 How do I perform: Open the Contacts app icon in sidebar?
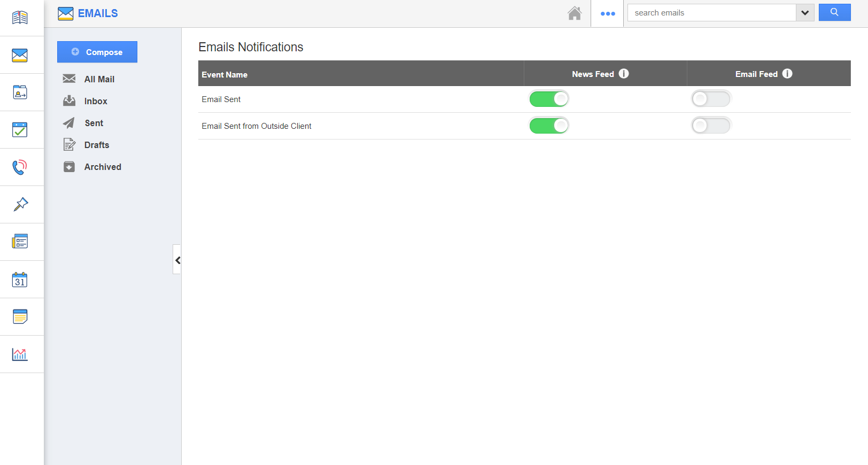click(20, 92)
